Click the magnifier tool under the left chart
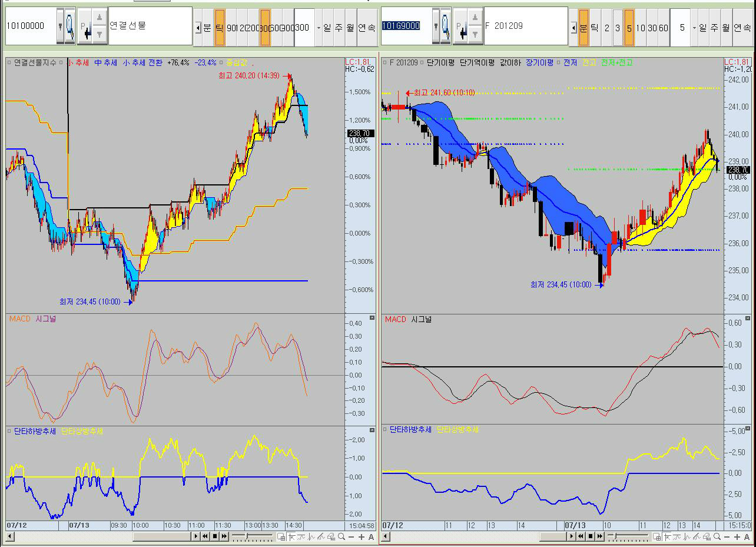This screenshot has height=547, width=756. pos(341,536)
